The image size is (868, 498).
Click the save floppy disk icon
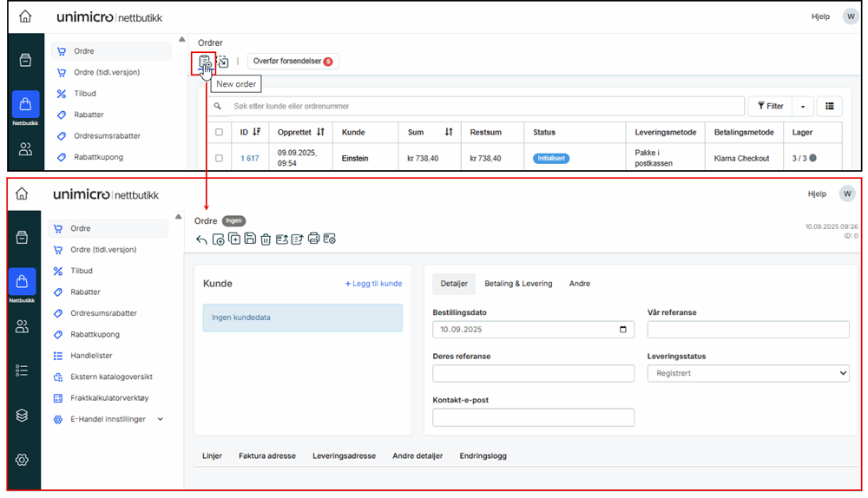click(x=250, y=239)
